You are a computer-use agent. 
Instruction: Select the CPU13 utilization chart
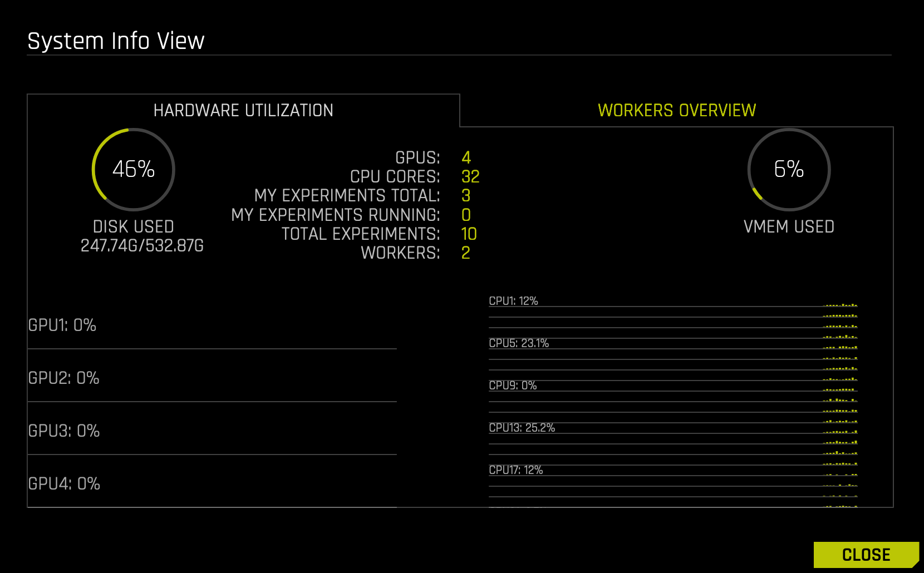tap(521, 427)
